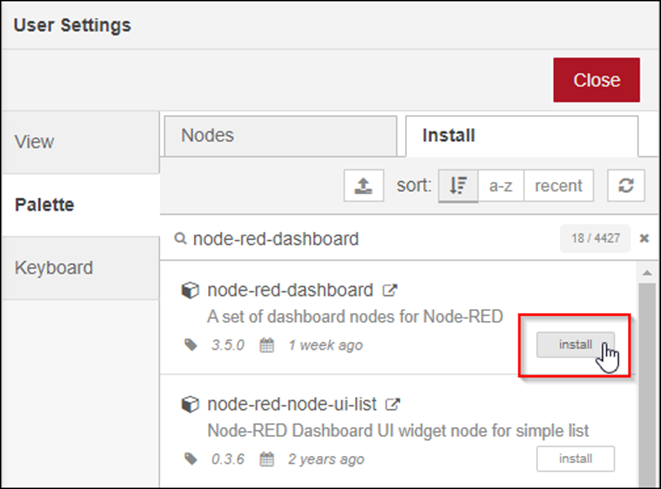The width and height of the screenshot is (661, 489).
Task: Click the upload module file icon
Action: point(363,185)
